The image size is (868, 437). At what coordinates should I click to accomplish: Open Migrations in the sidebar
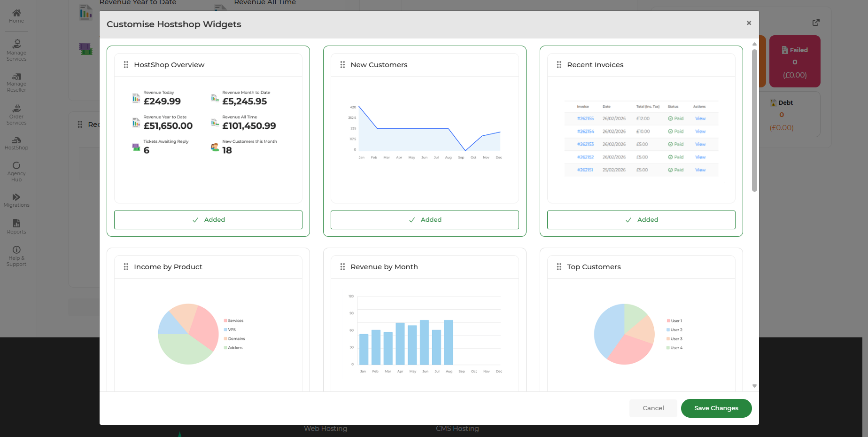[16, 200]
